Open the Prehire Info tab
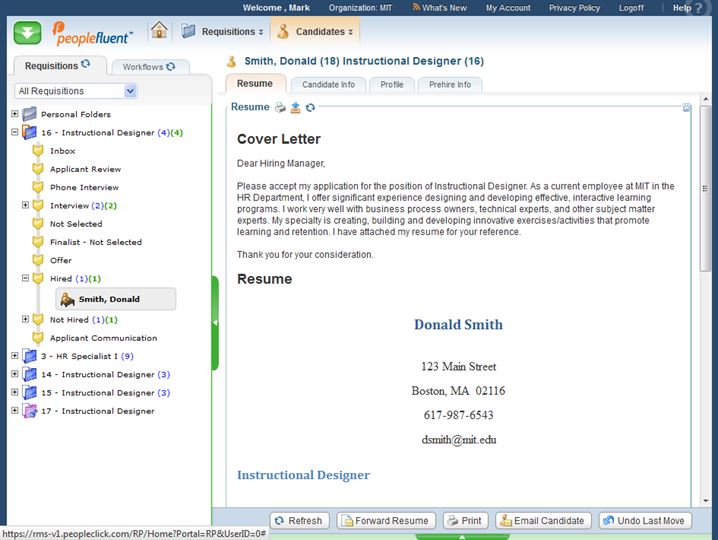Viewport: 718px width, 540px height. (450, 85)
